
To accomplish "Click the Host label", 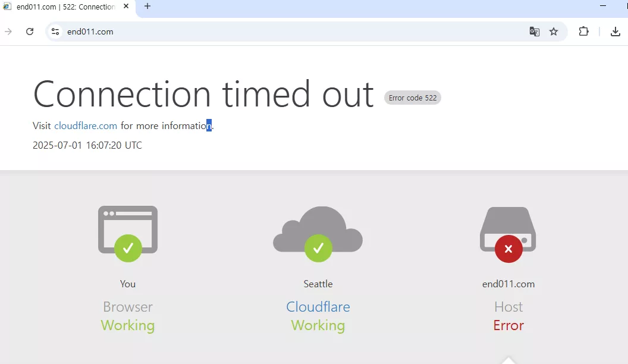I will tap(508, 307).
